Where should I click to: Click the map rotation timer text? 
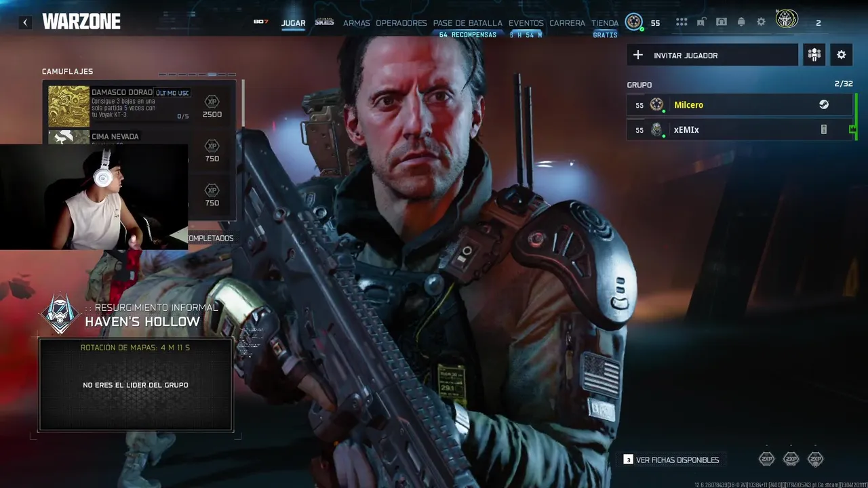(135, 348)
